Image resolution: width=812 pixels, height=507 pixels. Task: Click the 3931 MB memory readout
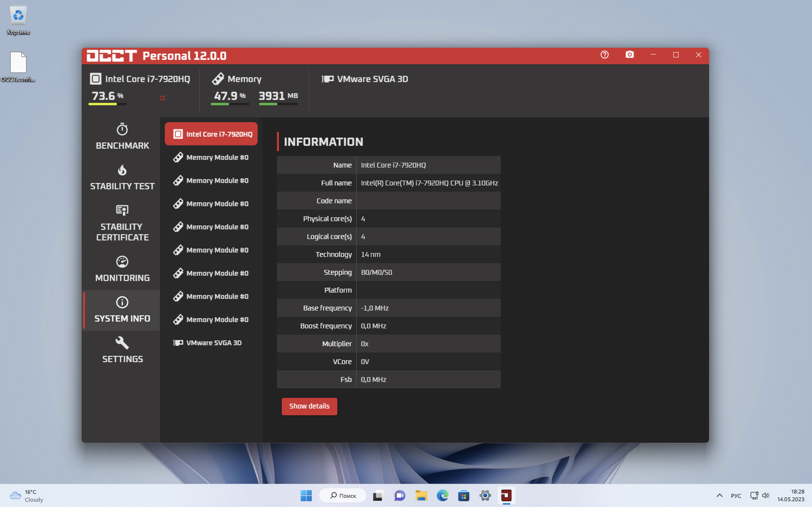point(278,96)
